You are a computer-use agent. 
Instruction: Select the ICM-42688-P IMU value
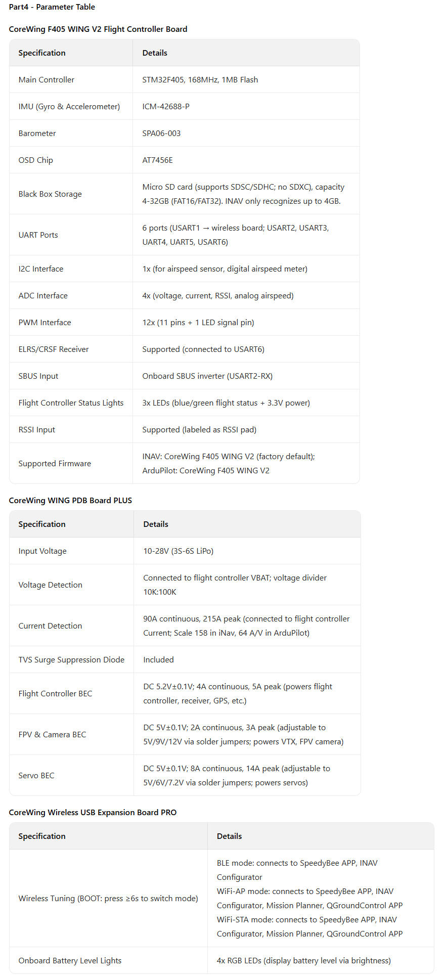click(166, 107)
